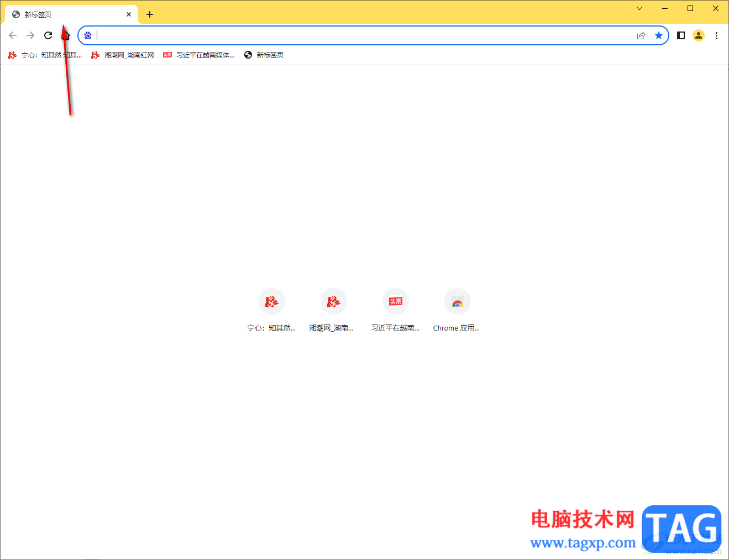729x560 pixels.
Task: Open bookmark 湘潮网_湖南红网
Action: tap(123, 55)
